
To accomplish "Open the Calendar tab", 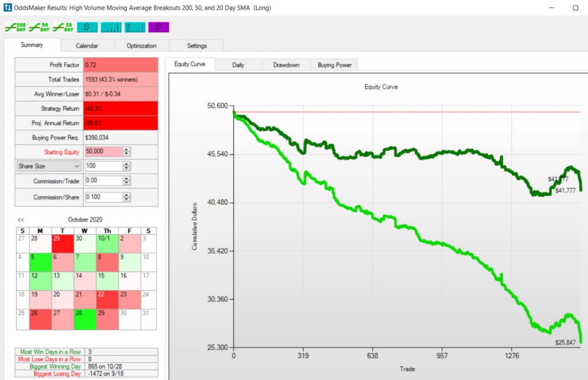I will pos(87,46).
